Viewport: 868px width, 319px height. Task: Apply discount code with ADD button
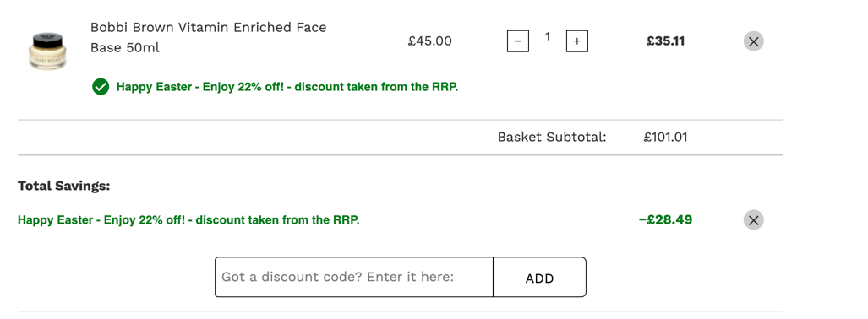tap(539, 277)
